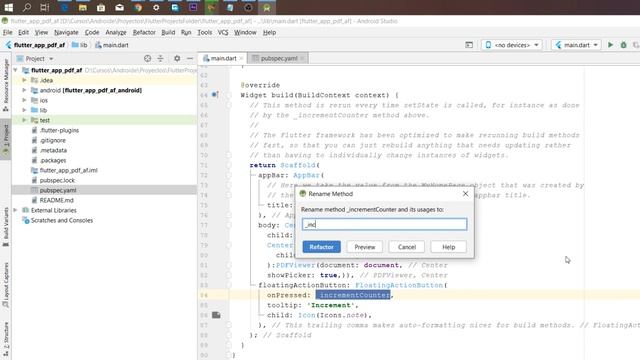Close the main.dart editor tab

click(241, 58)
